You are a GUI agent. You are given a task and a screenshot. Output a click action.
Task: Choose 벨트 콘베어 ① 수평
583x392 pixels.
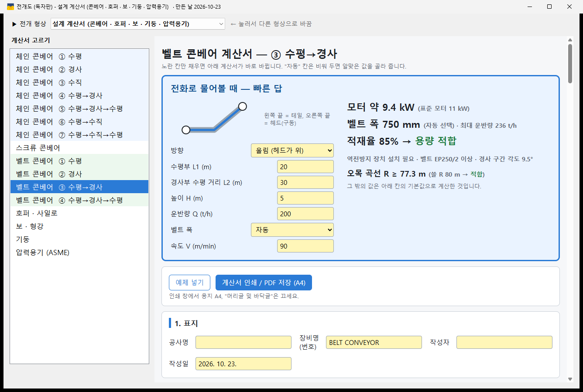coord(79,161)
